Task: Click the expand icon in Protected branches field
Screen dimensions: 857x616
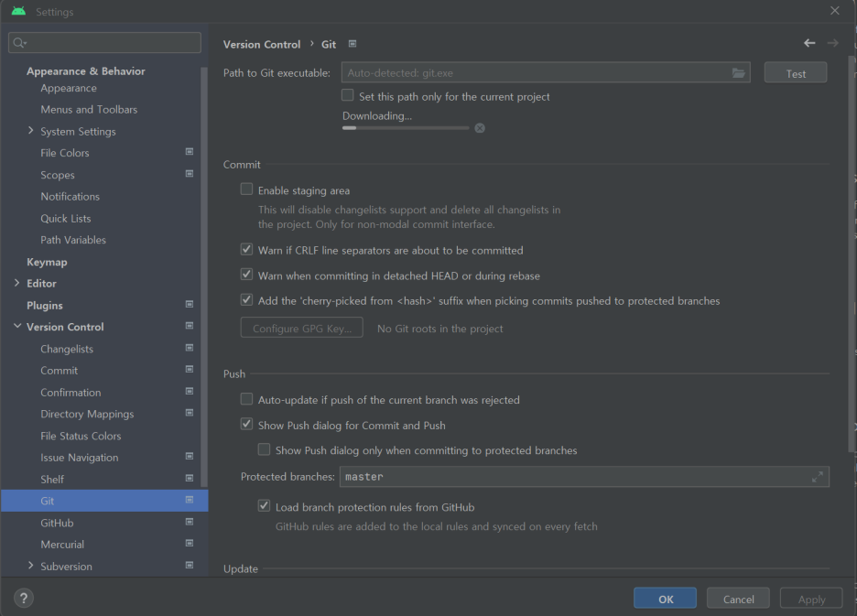Action: (817, 477)
